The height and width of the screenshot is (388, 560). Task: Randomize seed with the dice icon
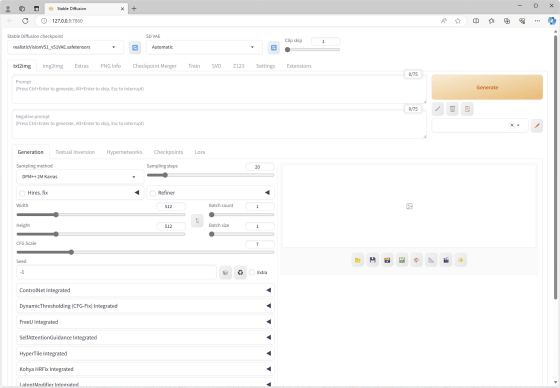(225, 273)
